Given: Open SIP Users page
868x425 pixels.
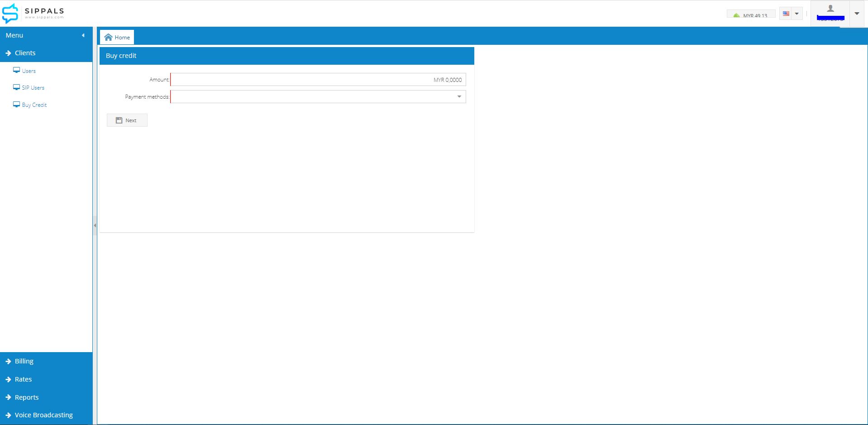Looking at the screenshot, I should (x=33, y=88).
